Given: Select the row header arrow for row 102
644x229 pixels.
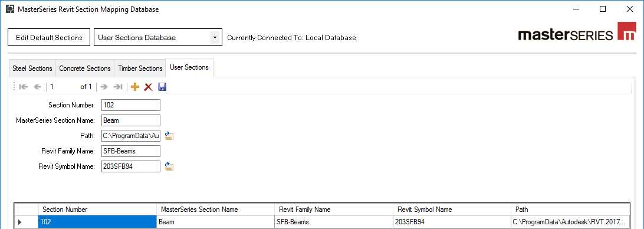Looking at the screenshot, I should coord(27,222).
